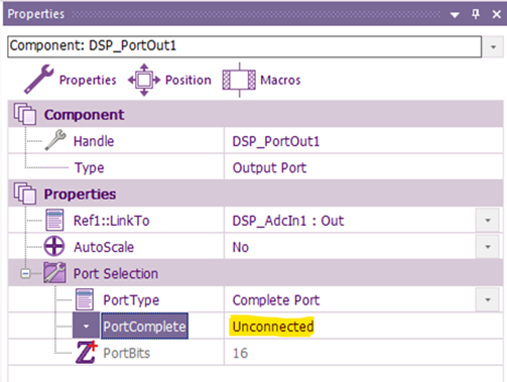
Task: Switch to the Macros tab
Action: 262,80
